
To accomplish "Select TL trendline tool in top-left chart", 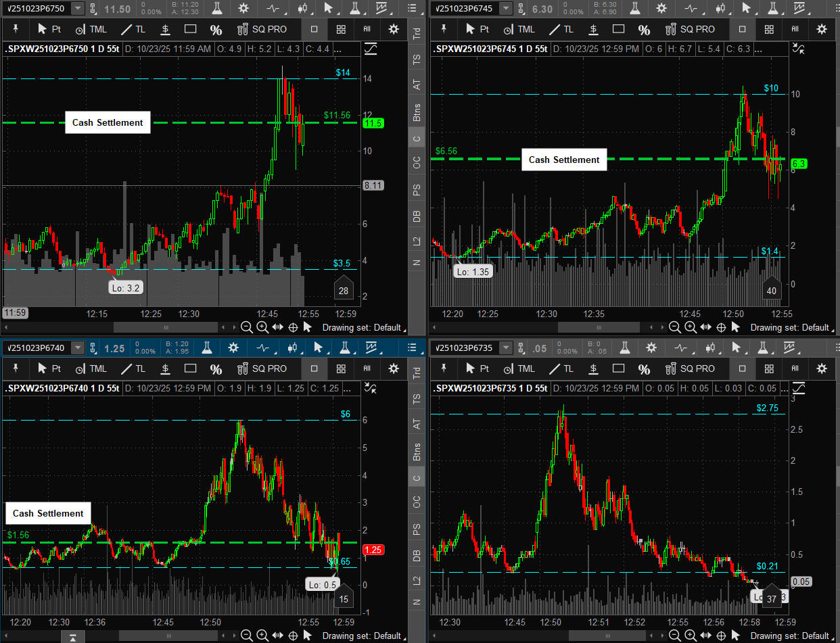I will (x=134, y=29).
